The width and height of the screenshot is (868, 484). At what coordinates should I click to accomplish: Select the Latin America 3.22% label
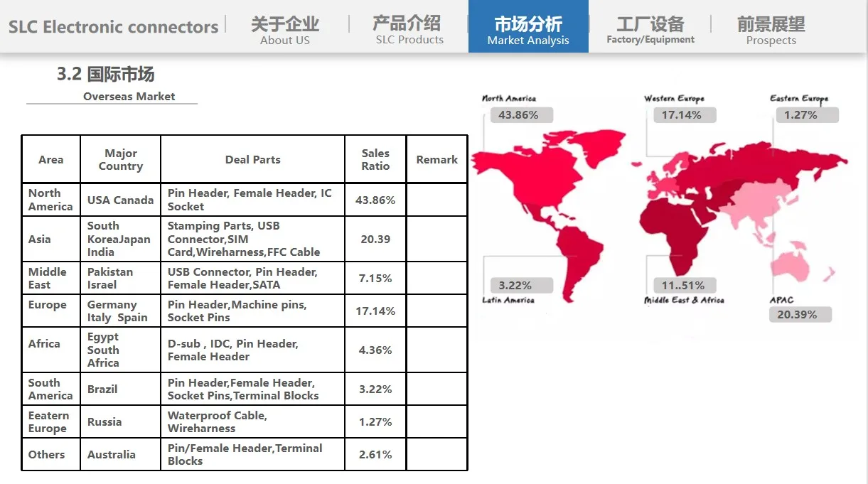[x=520, y=284]
